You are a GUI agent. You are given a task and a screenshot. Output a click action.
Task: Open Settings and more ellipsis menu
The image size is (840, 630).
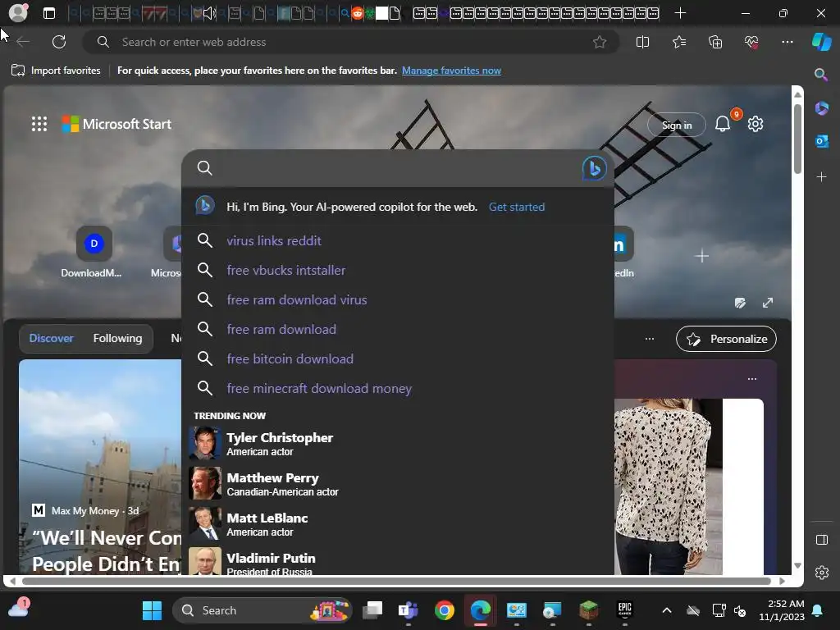787,42
